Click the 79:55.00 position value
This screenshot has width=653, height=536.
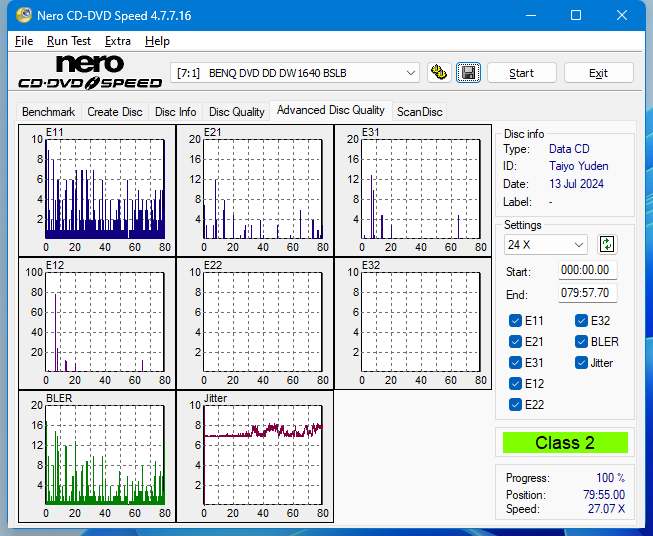604,495
